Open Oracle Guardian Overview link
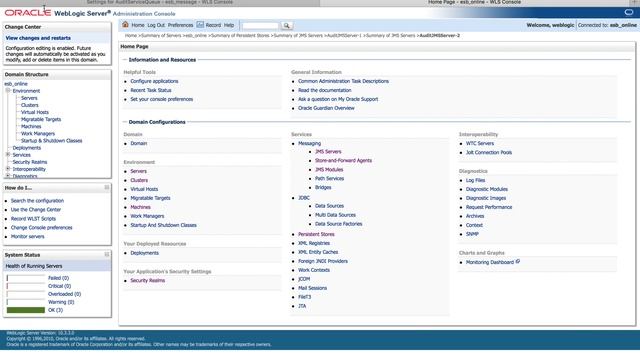The height and width of the screenshot is (360, 640). (x=326, y=108)
